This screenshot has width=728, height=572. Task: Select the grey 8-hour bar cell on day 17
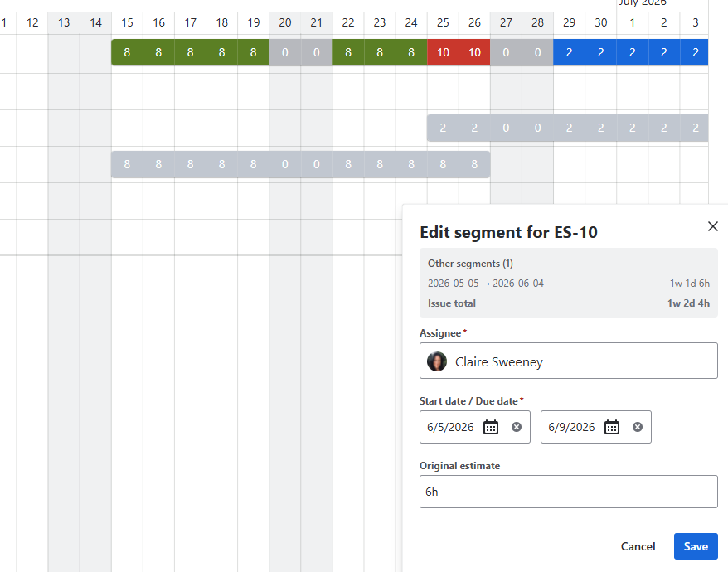pyautogui.click(x=191, y=164)
